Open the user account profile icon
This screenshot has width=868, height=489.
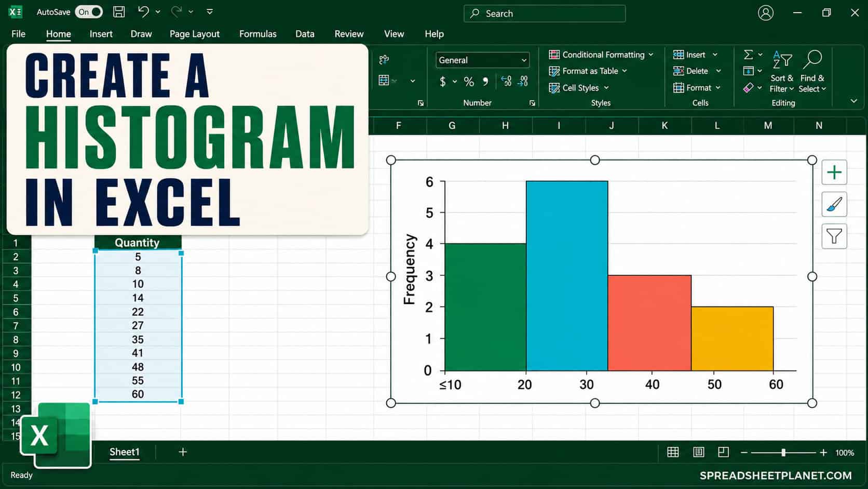point(766,13)
